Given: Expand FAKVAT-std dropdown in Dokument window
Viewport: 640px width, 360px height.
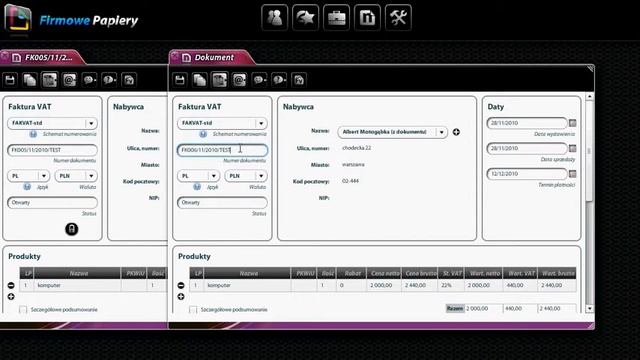Looking at the screenshot, I should [x=261, y=123].
